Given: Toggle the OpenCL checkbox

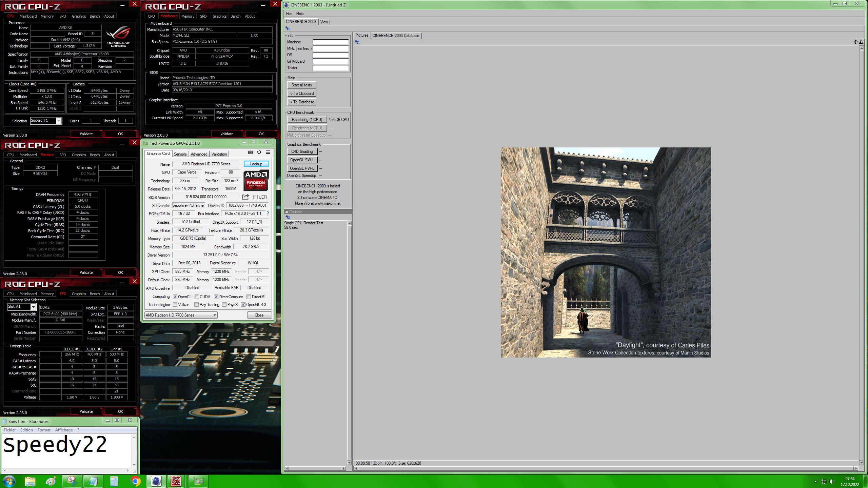Looking at the screenshot, I should pos(175,297).
